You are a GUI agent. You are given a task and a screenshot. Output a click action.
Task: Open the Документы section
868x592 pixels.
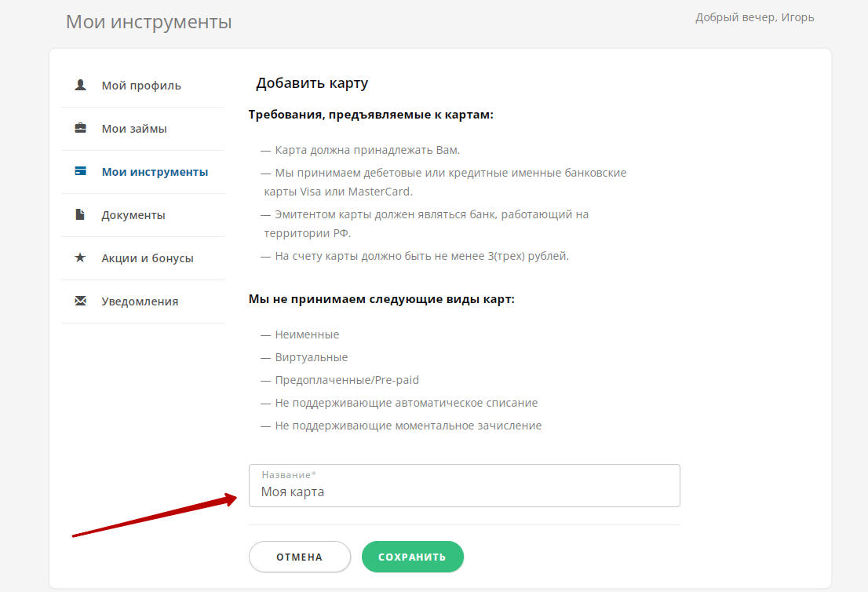(x=133, y=215)
